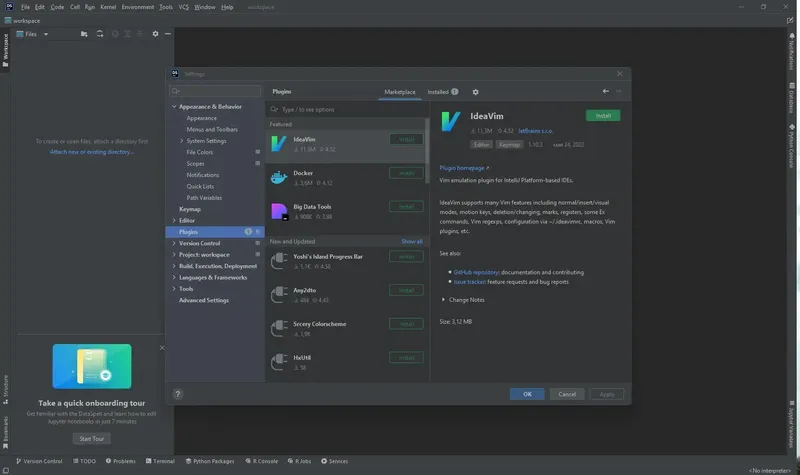Switch to the Installed tab
The height and width of the screenshot is (475, 800).
point(443,92)
